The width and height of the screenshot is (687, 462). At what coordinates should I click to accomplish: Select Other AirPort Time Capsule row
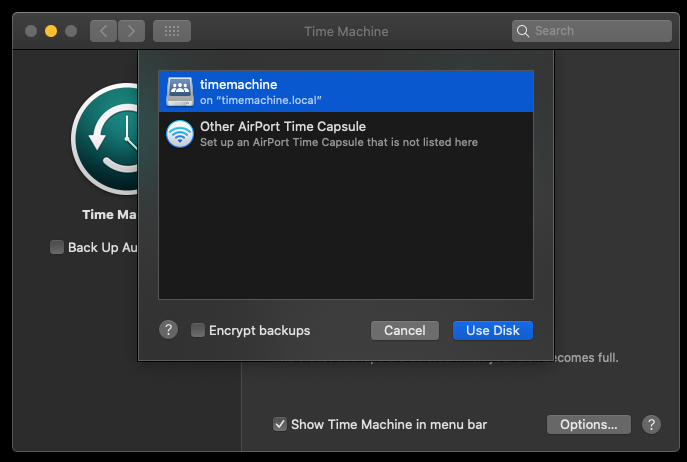(x=346, y=134)
